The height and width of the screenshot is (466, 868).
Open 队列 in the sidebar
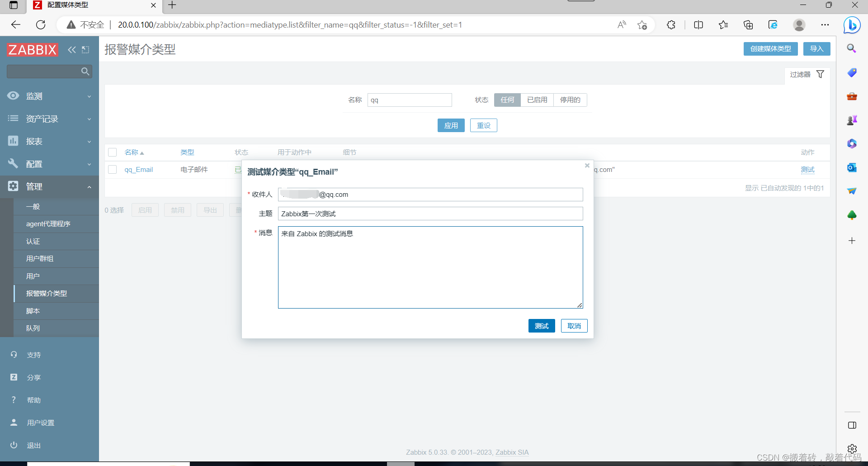[56, 328]
